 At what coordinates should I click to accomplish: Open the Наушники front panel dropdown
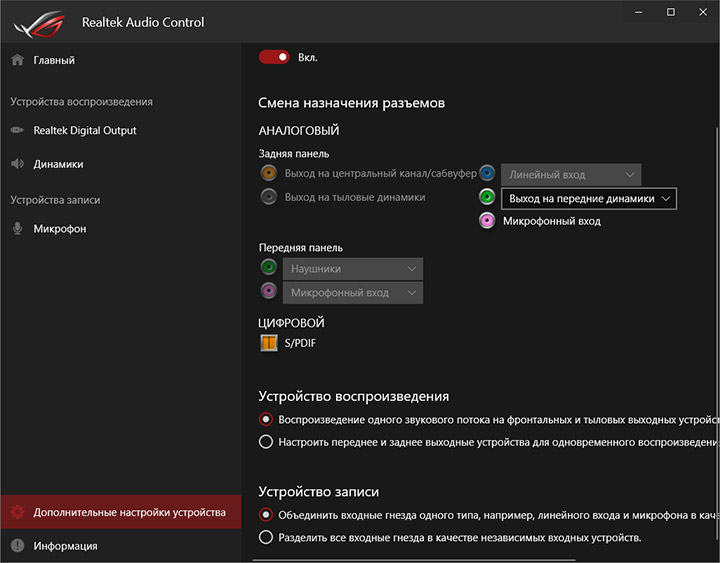(x=353, y=269)
